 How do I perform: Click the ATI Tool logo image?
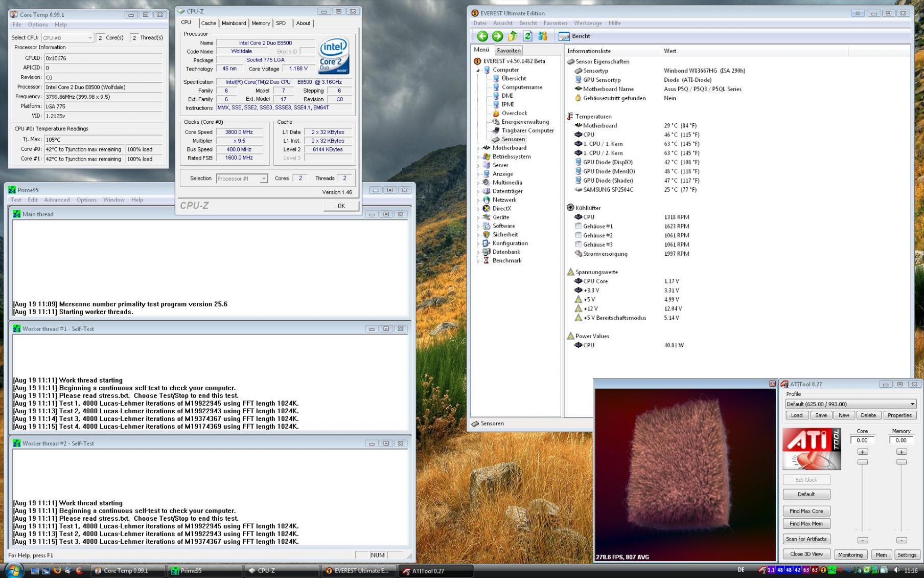812,449
